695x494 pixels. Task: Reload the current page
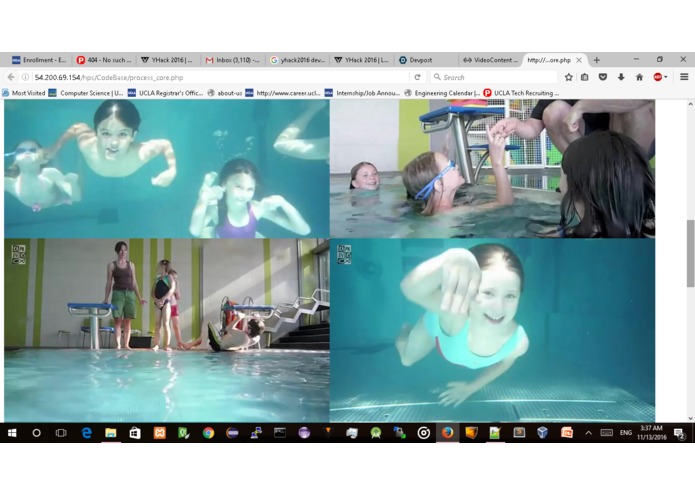[417, 77]
